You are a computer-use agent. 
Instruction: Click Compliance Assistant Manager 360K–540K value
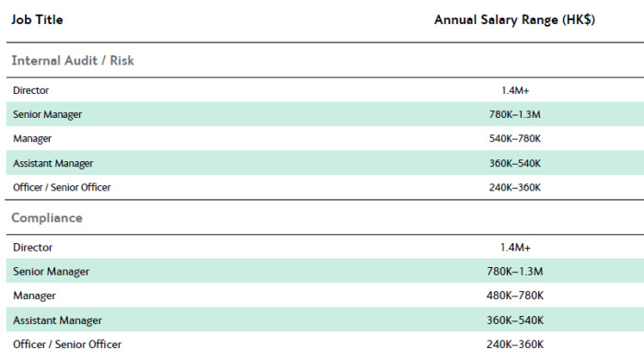tap(515, 320)
